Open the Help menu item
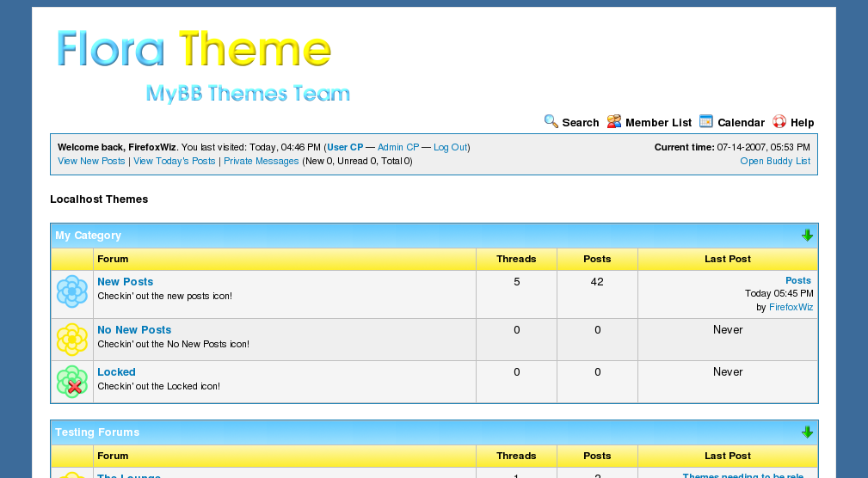This screenshot has height=478, width=868. pyautogui.click(x=802, y=123)
